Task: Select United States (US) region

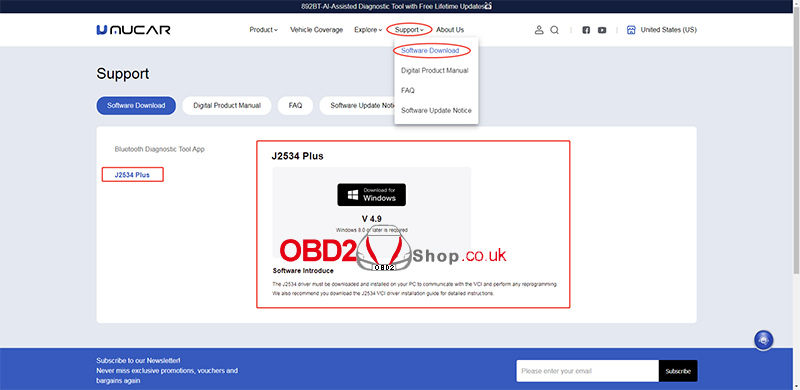Action: click(668, 30)
